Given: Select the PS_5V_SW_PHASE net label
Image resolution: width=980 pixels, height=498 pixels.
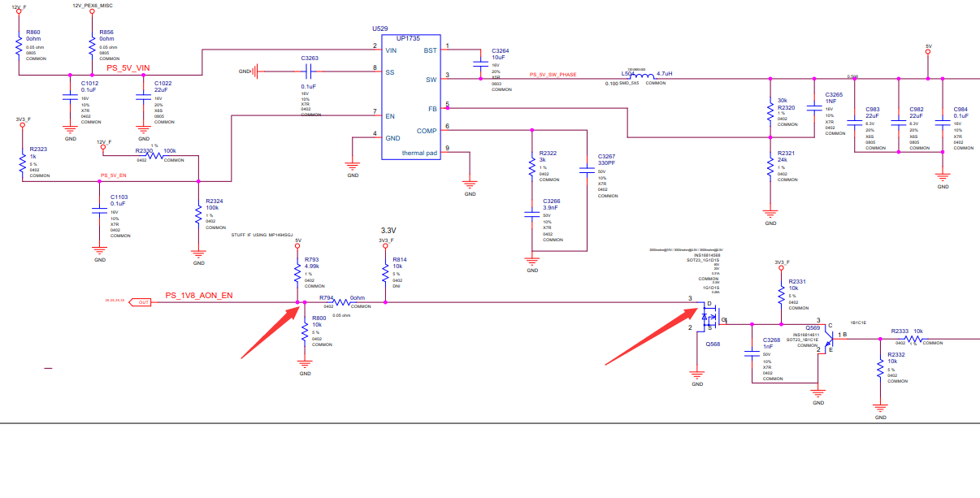Looking at the screenshot, I should click(553, 75).
